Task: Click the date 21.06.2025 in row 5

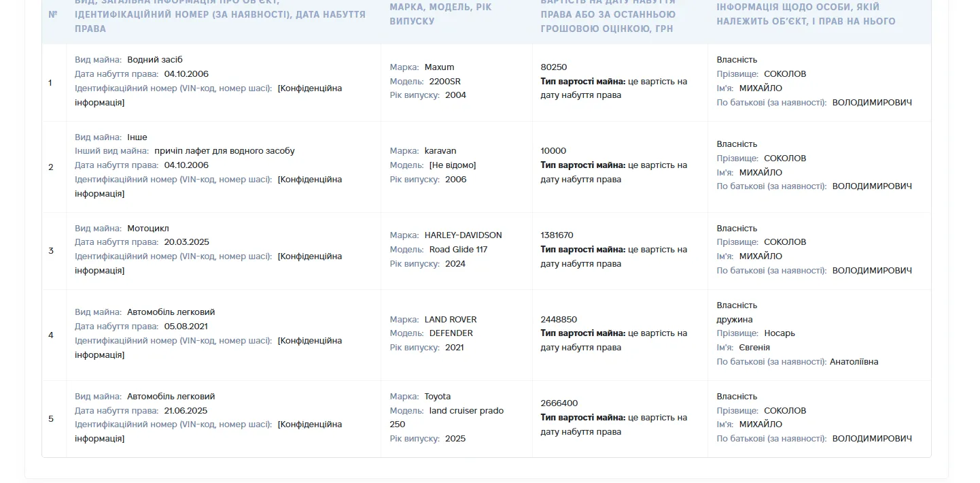Action: click(186, 411)
